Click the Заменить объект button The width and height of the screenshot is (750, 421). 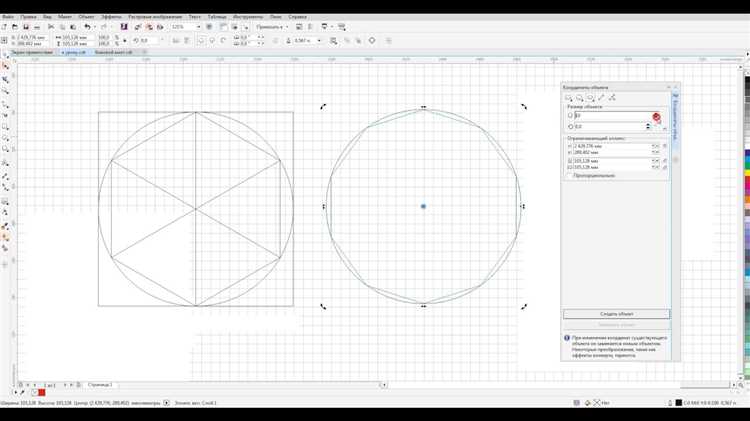tap(617, 325)
